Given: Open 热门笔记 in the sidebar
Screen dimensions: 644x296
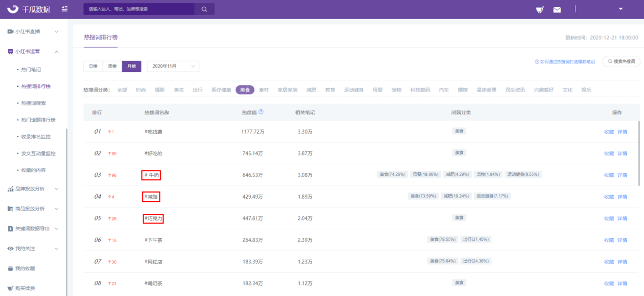Looking at the screenshot, I should click(x=31, y=69).
